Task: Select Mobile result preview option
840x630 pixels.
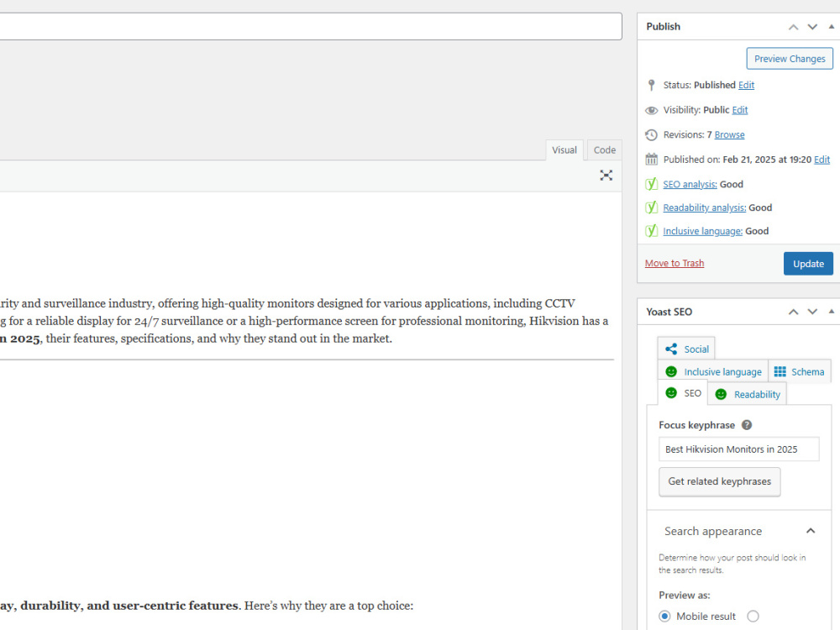Action: click(664, 616)
